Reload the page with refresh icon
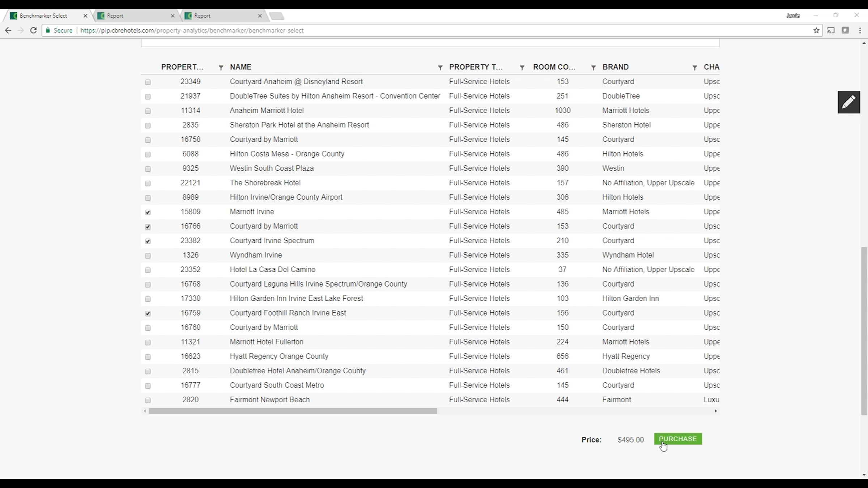Viewport: 868px width, 488px height. click(x=33, y=30)
